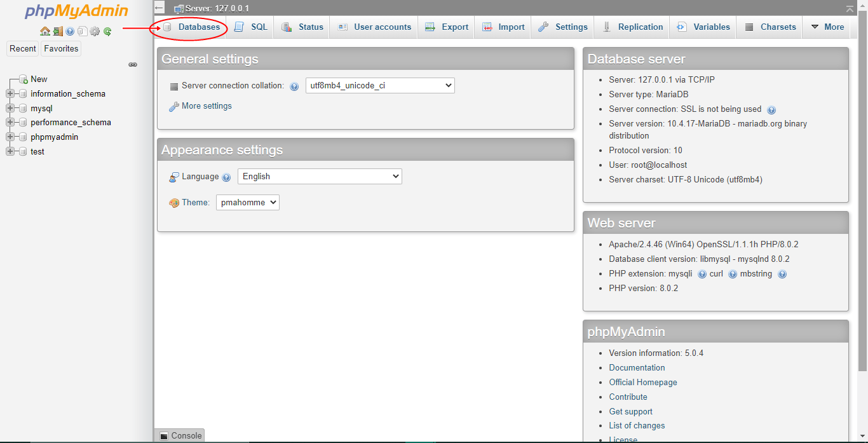The image size is (868, 443).
Task: Reload the navigation panel icon
Action: coord(107,31)
